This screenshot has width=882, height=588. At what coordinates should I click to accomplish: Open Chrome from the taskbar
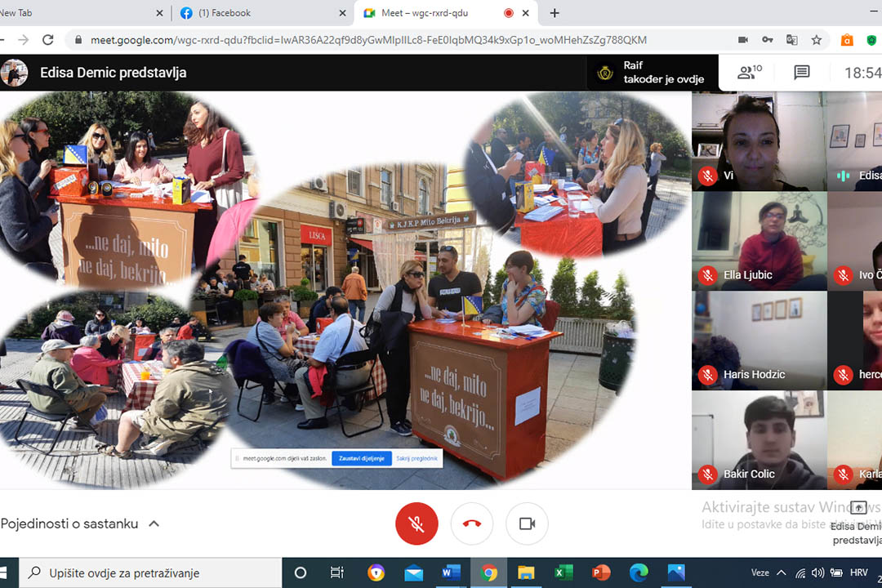(x=489, y=572)
